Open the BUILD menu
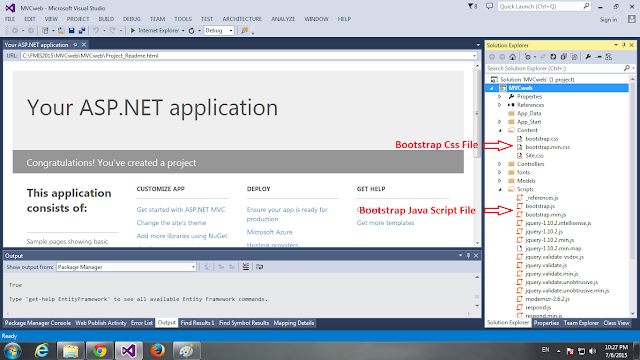640x360 pixels. (x=106, y=19)
